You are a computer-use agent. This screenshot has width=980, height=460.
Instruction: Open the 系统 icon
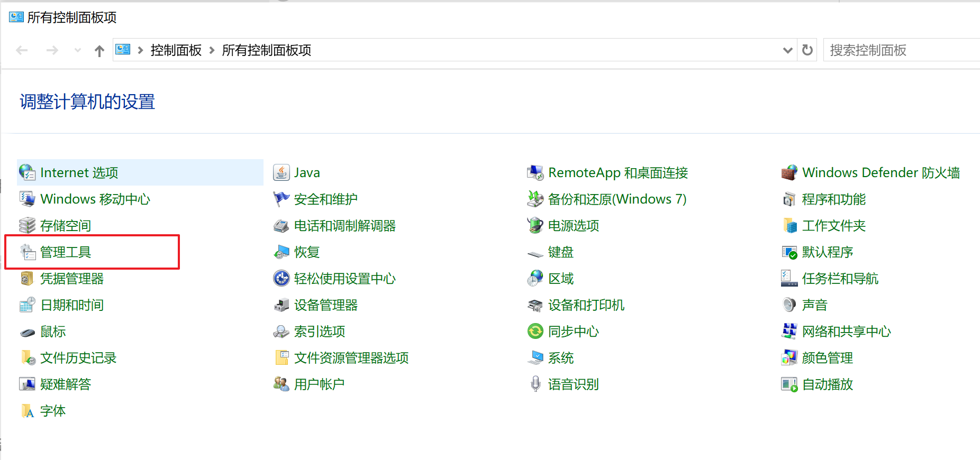pos(535,358)
